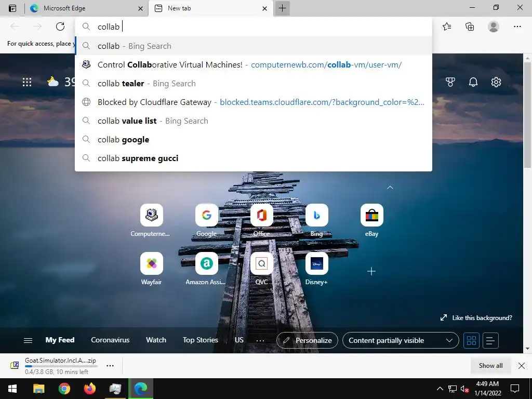Add a new quick link site
The image size is (532, 399).
(x=371, y=271)
